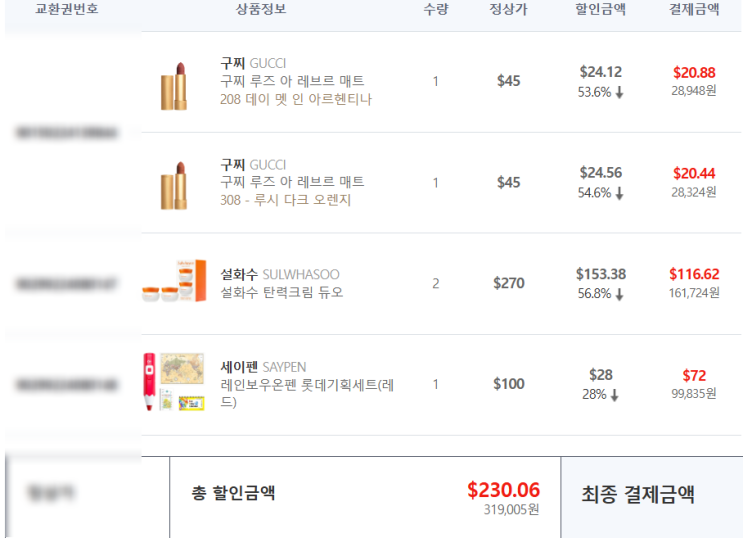The width and height of the screenshot is (743, 538).
Task: Click the 설화수 SULWHASOO brand name
Action: (280, 274)
